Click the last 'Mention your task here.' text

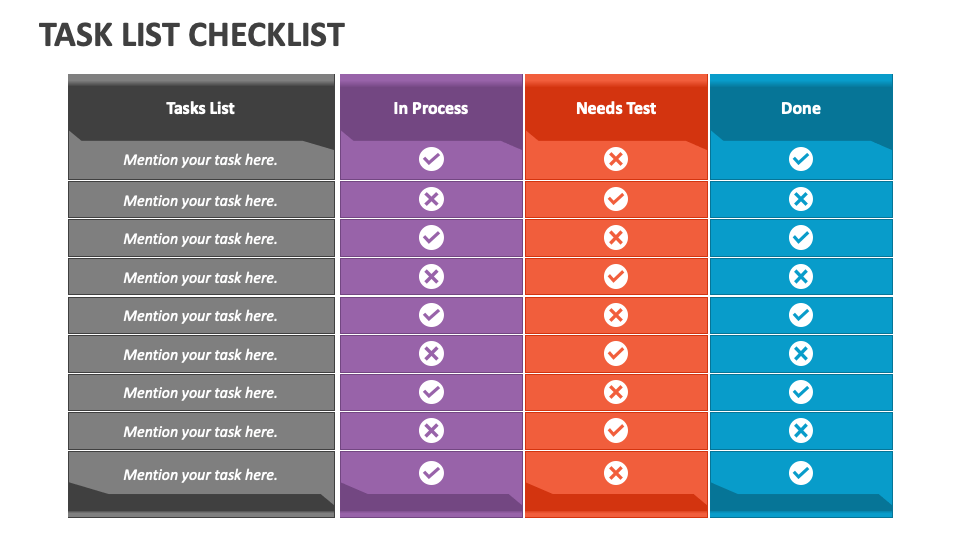click(201, 474)
